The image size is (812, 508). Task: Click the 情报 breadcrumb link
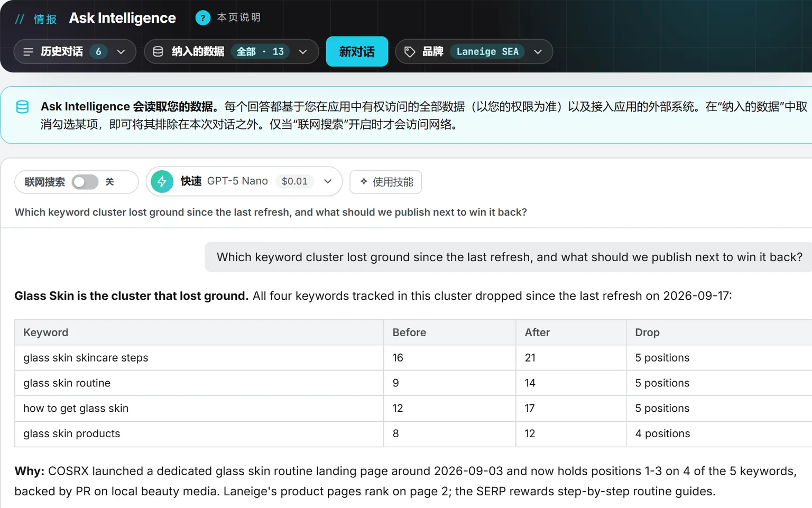click(x=45, y=20)
